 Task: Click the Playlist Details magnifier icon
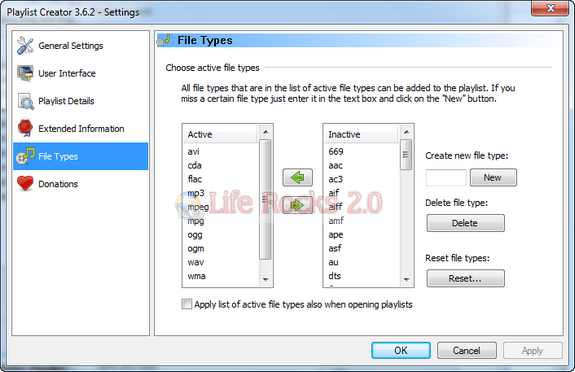pyautogui.click(x=26, y=101)
